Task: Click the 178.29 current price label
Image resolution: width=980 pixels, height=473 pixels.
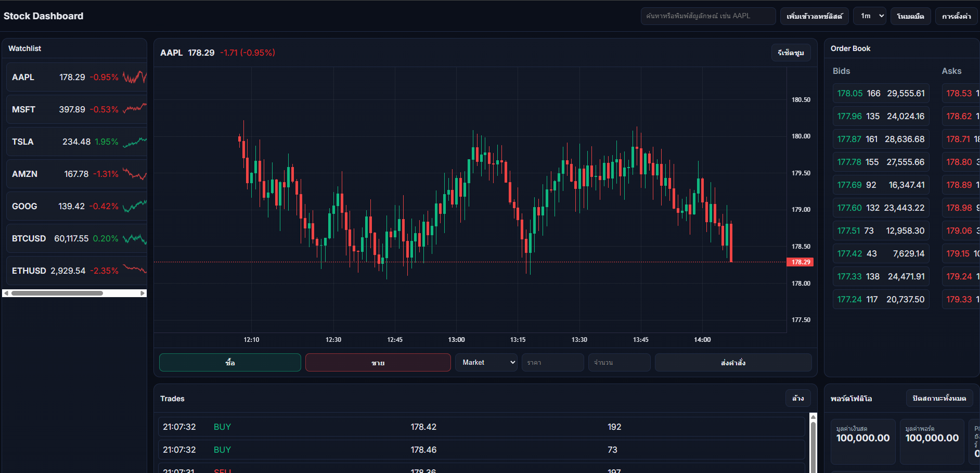Action: click(801, 262)
